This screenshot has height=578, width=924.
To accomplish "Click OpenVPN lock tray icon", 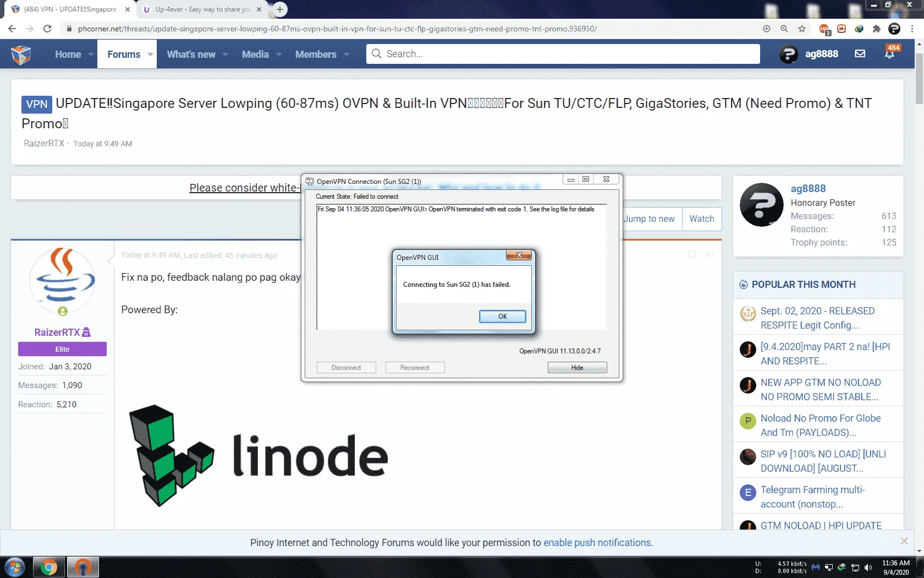I will (829, 567).
